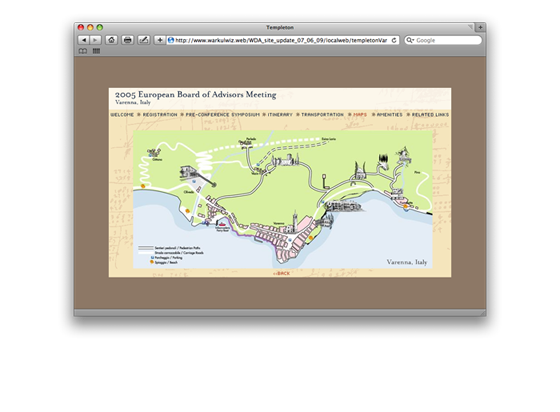This screenshot has height=412, width=560.
Task: Open the Transportation section
Action: tap(322, 115)
